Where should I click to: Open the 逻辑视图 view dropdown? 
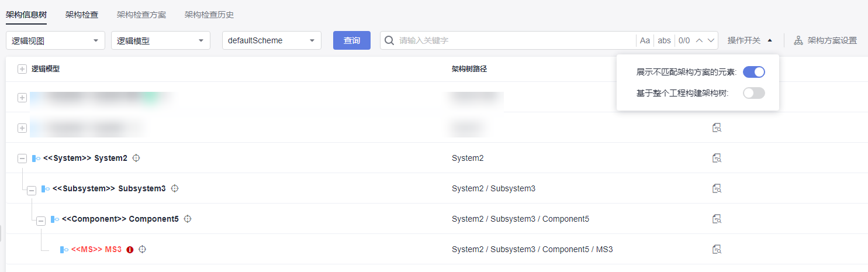click(x=56, y=41)
